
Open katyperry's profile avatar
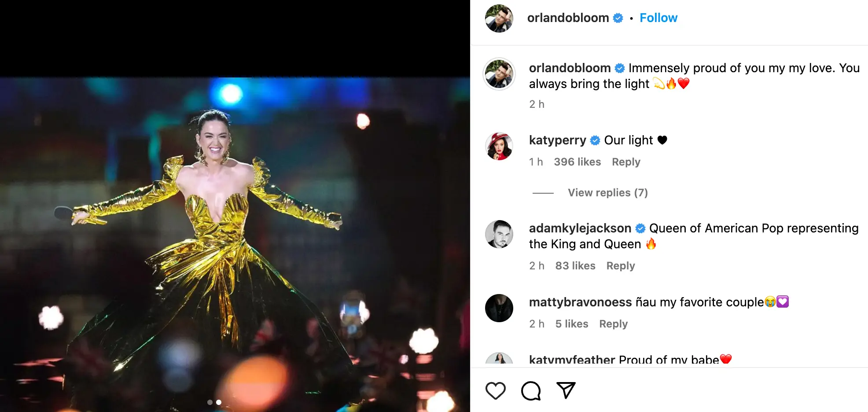(x=499, y=146)
